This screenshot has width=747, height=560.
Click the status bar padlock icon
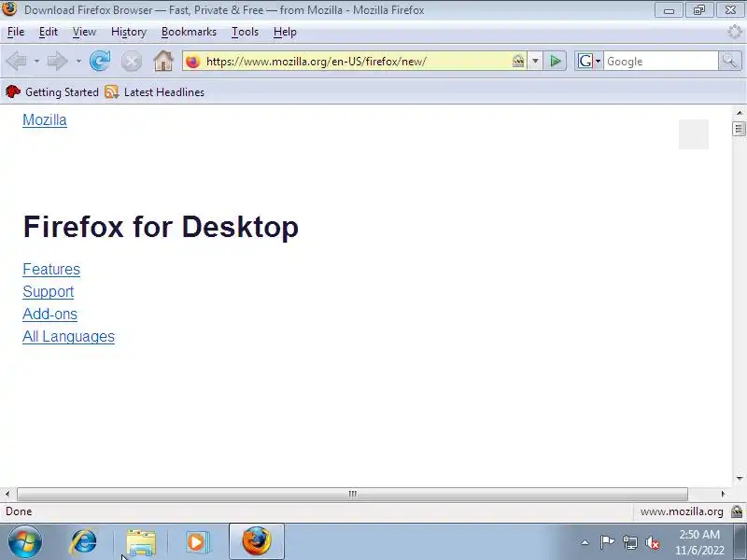coord(737,511)
